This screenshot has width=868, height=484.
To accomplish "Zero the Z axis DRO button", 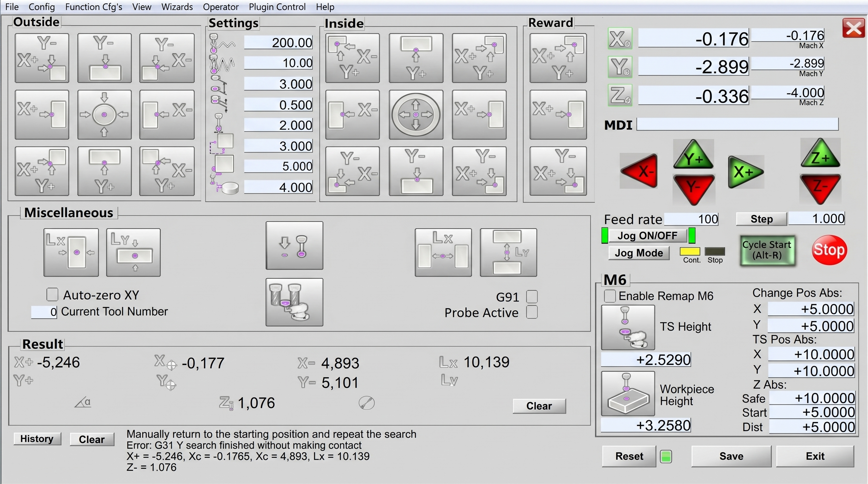I will [x=620, y=95].
